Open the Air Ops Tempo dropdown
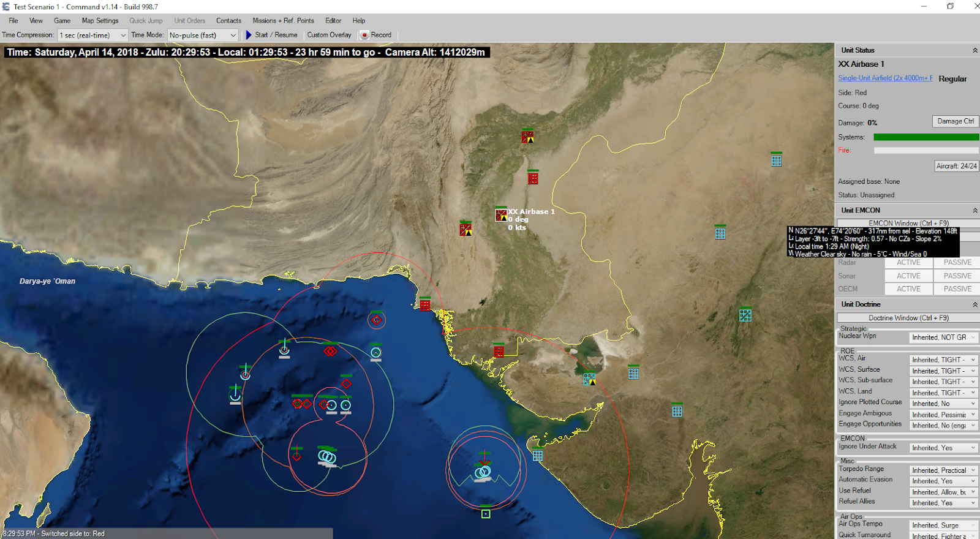 coord(943,526)
